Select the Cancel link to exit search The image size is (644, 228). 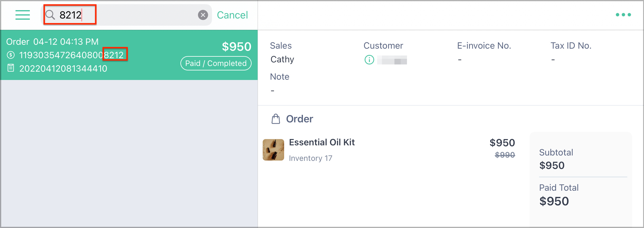point(232,15)
